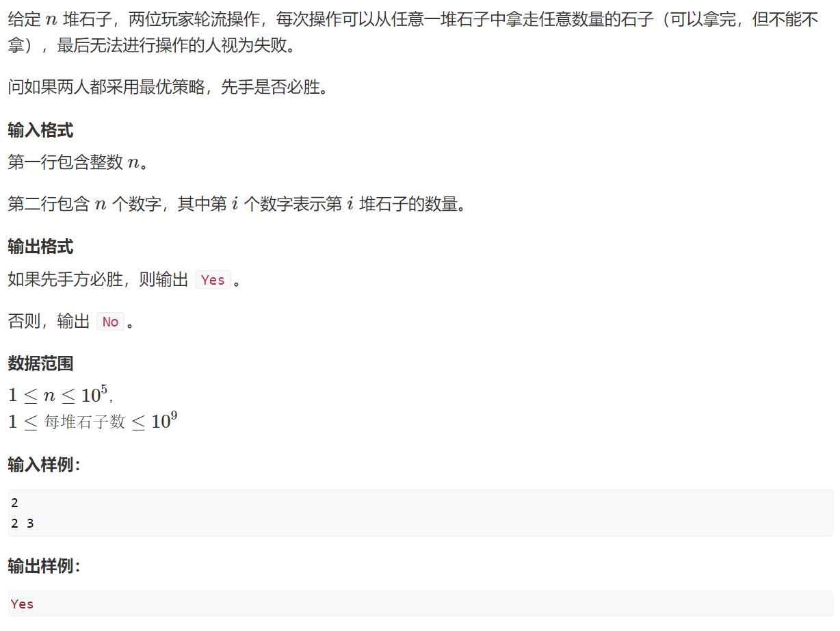Click inside the input sample code block
Screen dimensions: 840x631
420,513
